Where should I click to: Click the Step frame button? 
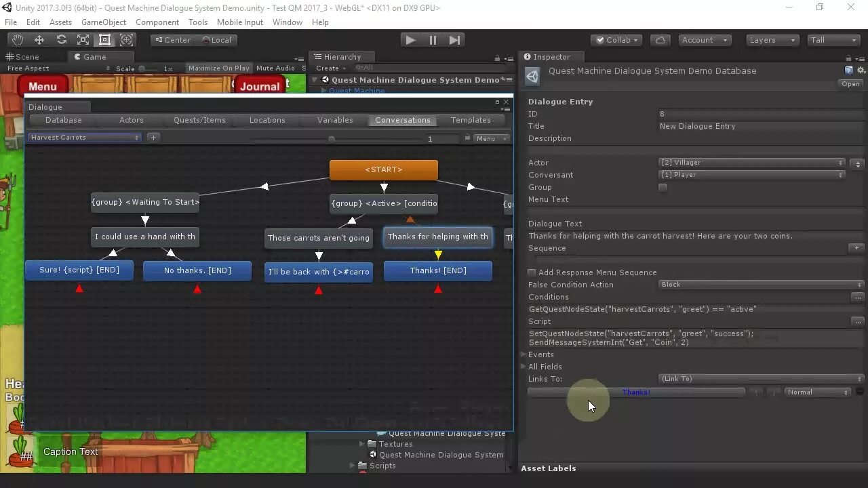coord(455,40)
